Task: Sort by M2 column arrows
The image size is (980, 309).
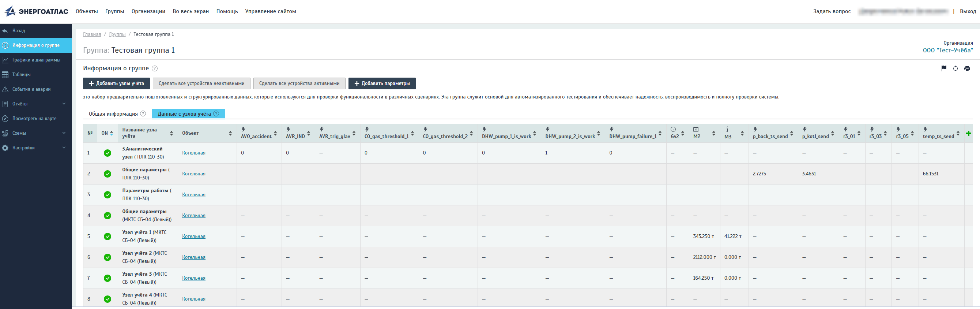Action: (x=714, y=133)
